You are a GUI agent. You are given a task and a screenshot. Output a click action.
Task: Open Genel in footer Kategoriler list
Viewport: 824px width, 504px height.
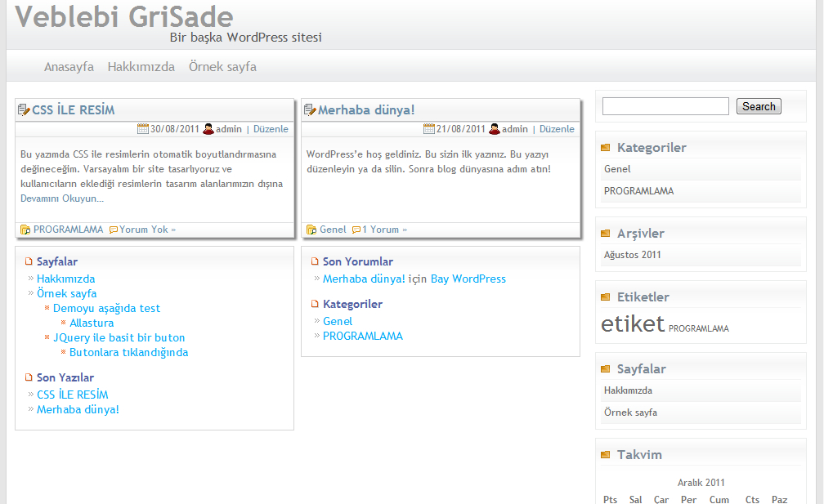[338, 321]
